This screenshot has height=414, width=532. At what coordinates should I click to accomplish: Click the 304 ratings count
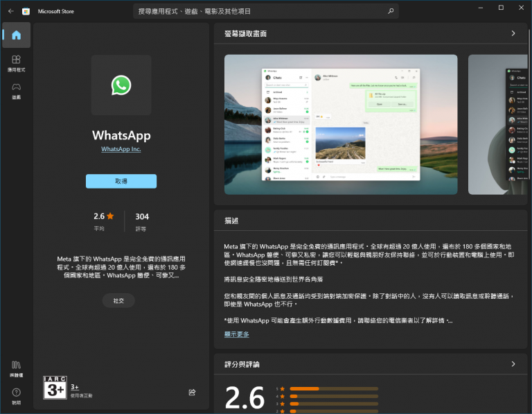(142, 216)
